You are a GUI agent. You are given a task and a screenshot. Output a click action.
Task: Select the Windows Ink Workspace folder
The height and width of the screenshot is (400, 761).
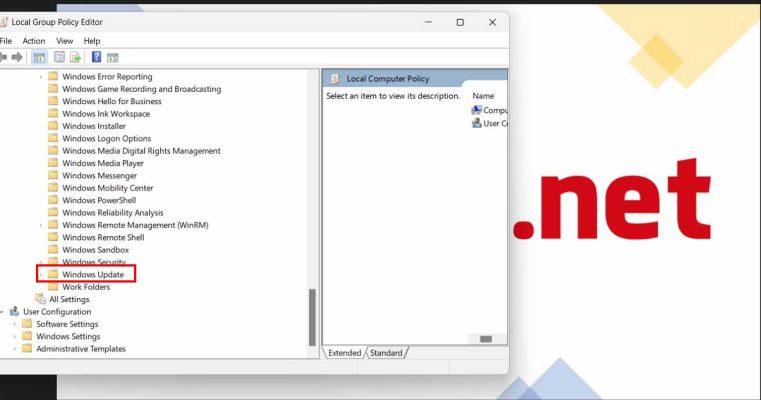[x=106, y=114]
